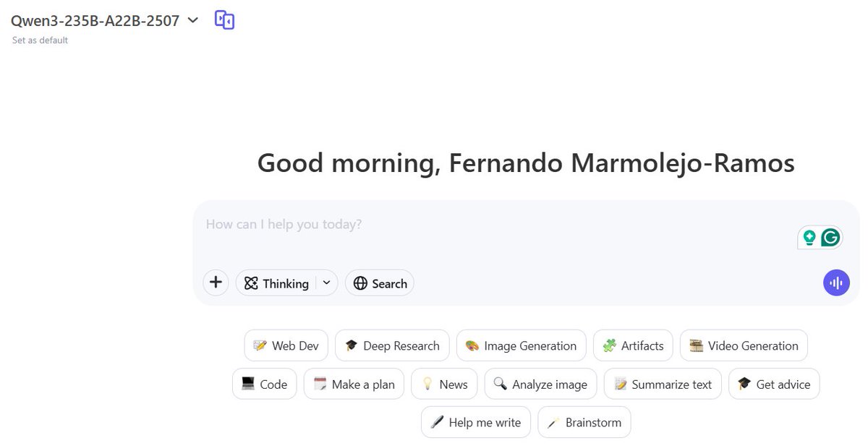The width and height of the screenshot is (868, 448).
Task: Open the green Grammarly G icon
Action: pos(831,237)
